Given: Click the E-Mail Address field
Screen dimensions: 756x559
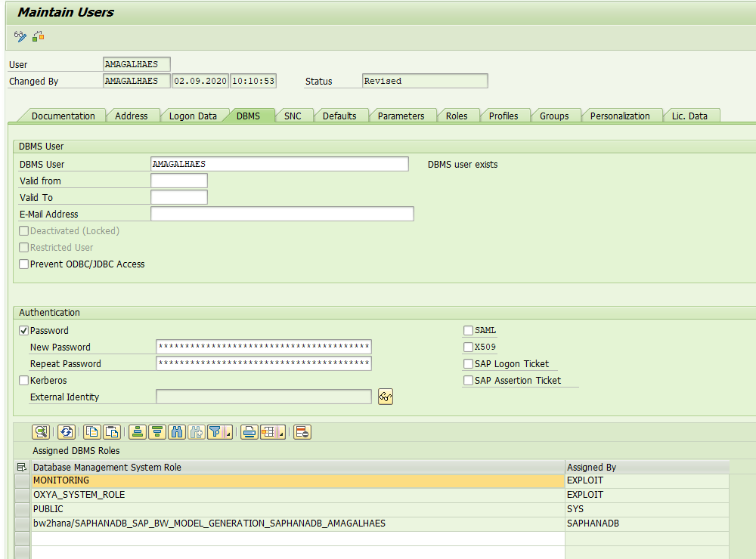Looking at the screenshot, I should pyautogui.click(x=282, y=214).
